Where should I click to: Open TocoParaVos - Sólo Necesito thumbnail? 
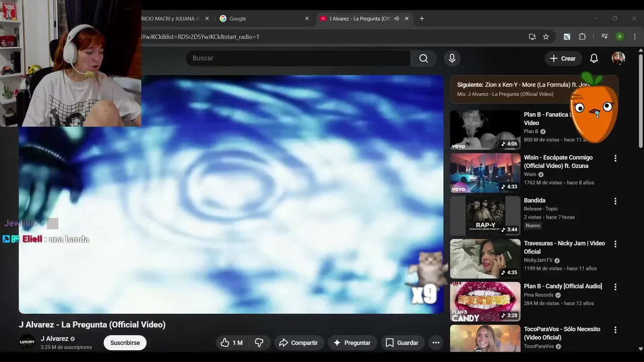pyautogui.click(x=485, y=338)
